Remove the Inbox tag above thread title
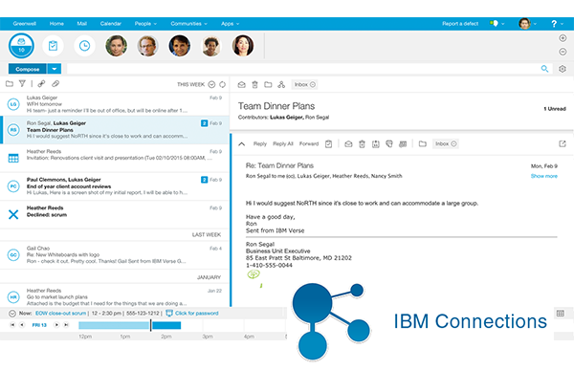574x392 pixels. pyautogui.click(x=313, y=84)
